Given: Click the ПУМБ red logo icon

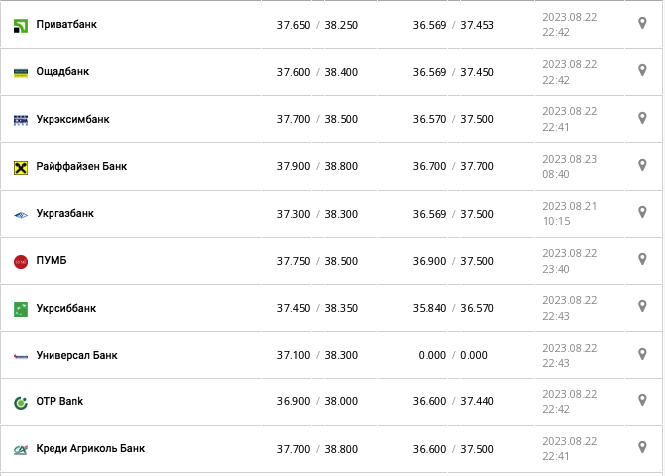Looking at the screenshot, I should pos(20,261).
